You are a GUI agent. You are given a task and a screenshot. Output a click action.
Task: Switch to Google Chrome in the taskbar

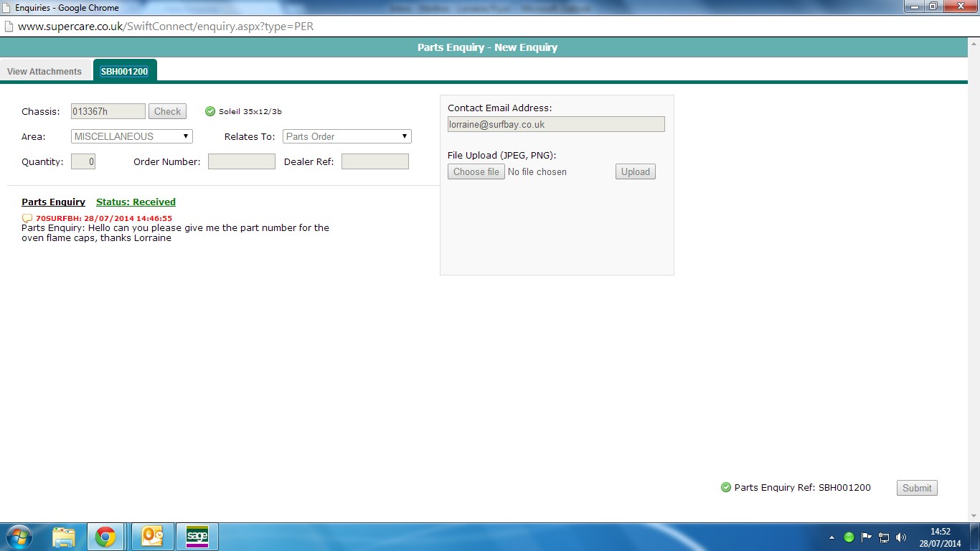pyautogui.click(x=105, y=537)
